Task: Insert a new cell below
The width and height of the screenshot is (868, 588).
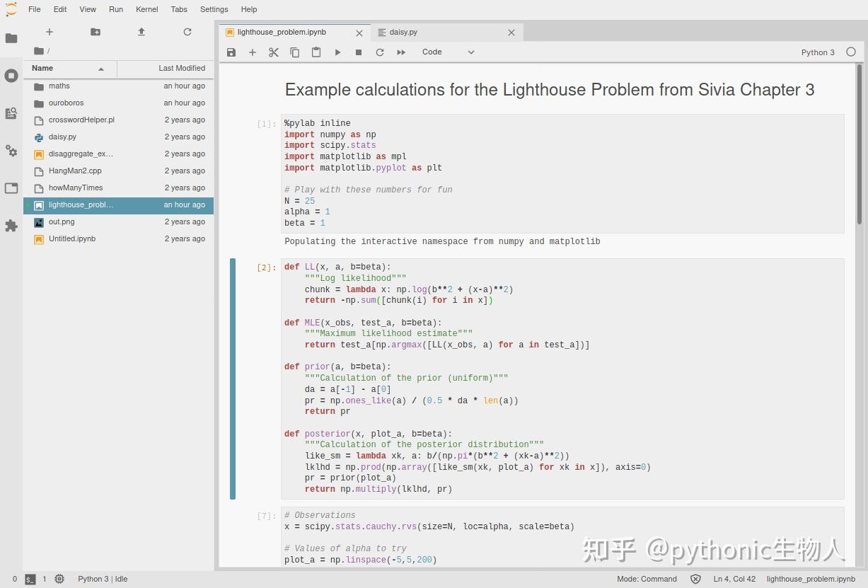Action: click(252, 52)
